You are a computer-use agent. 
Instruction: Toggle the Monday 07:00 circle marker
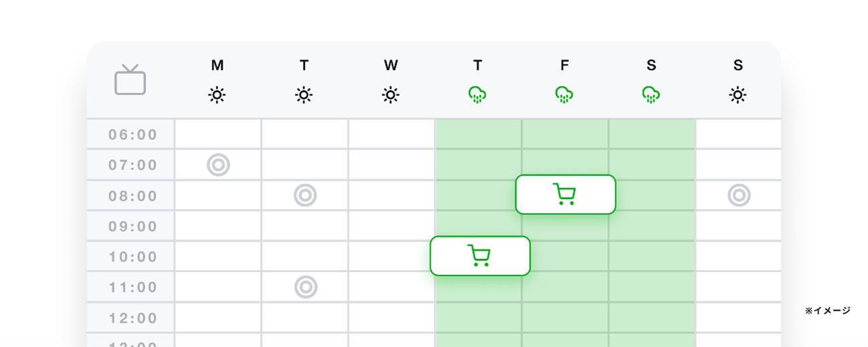pos(218,164)
